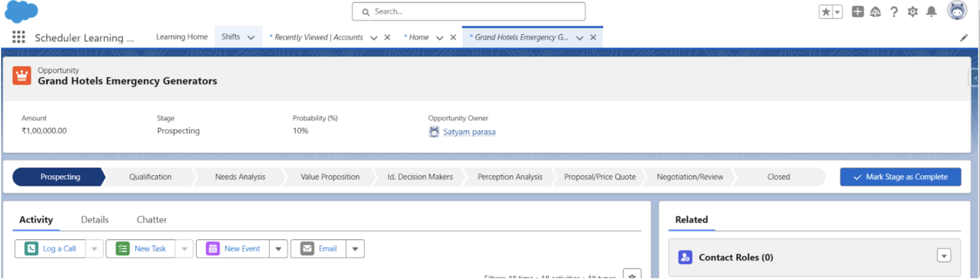The width and height of the screenshot is (980, 280).
Task: Switch to the Details tab
Action: coord(95,220)
